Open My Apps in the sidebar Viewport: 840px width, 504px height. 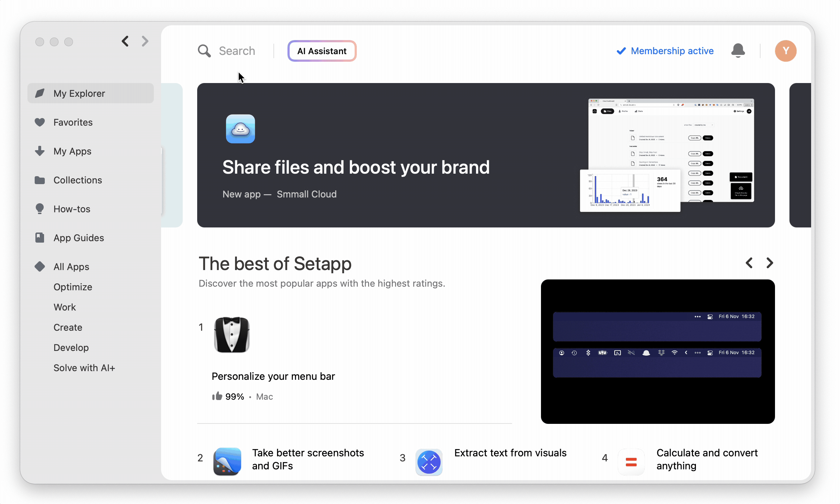point(91,151)
